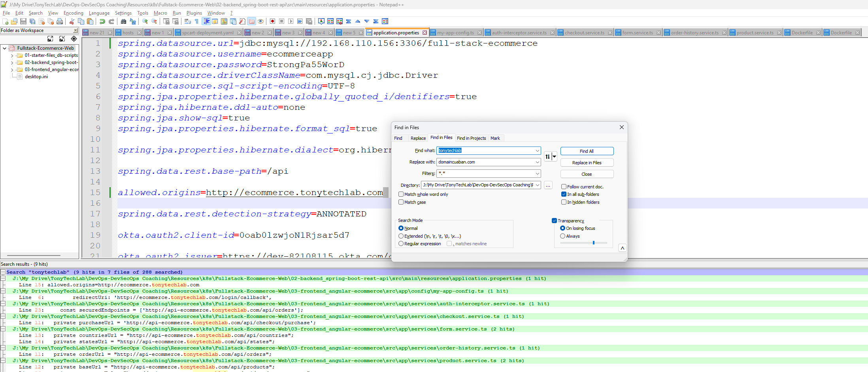Screen dimensions: 868x372
Task: Click the Find All button
Action: coord(587,151)
